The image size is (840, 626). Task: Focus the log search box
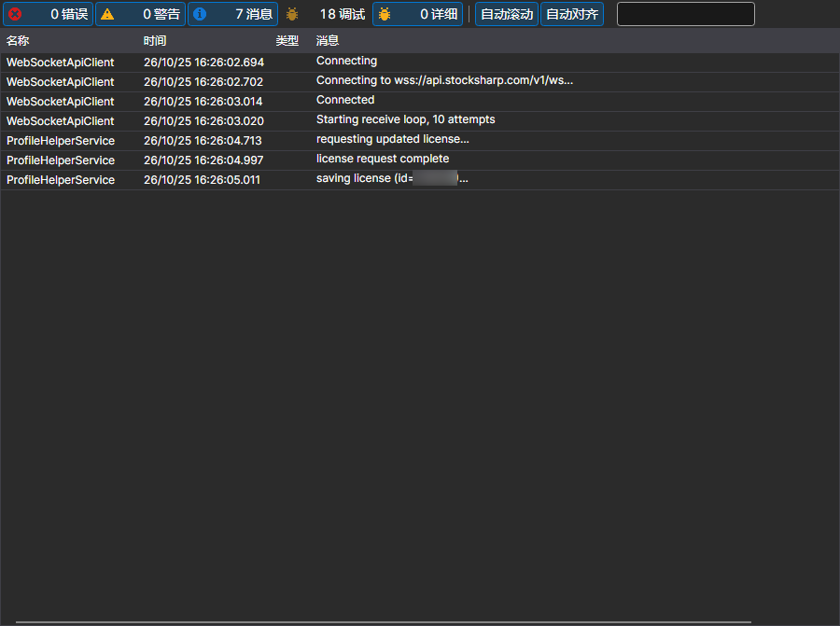click(x=686, y=14)
